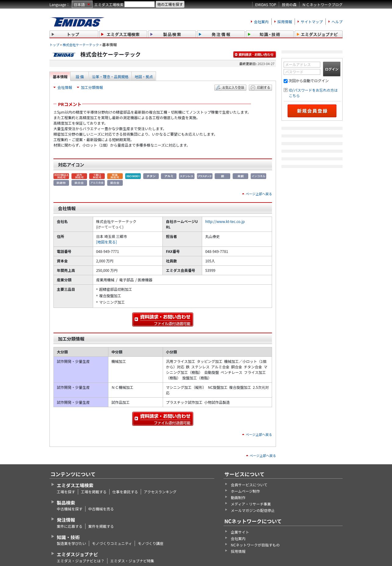Click the 鉄合金 material badge

(x=79, y=183)
